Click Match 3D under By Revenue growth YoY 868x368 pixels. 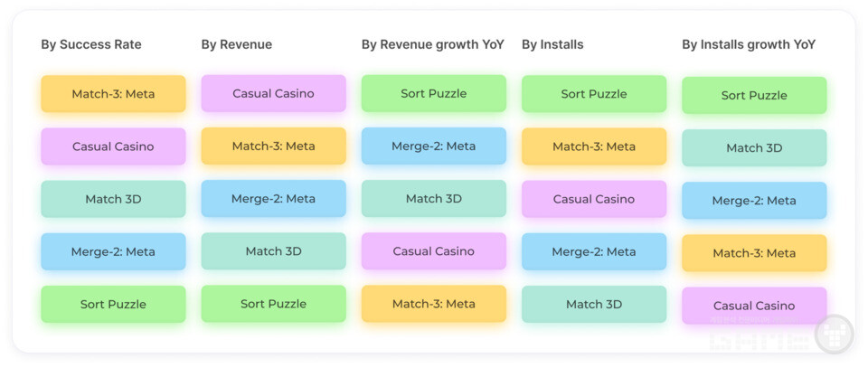tap(433, 199)
